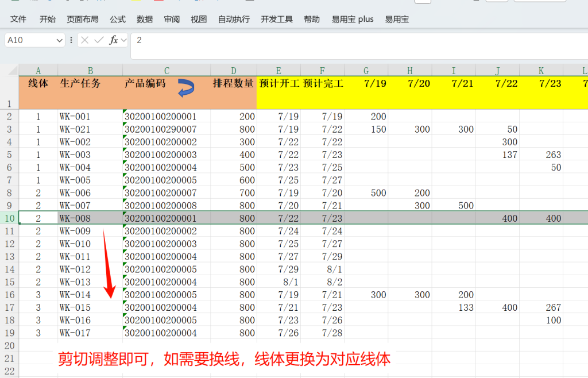Select column K header
Image resolution: width=588 pixels, height=378 pixels.
click(x=541, y=71)
